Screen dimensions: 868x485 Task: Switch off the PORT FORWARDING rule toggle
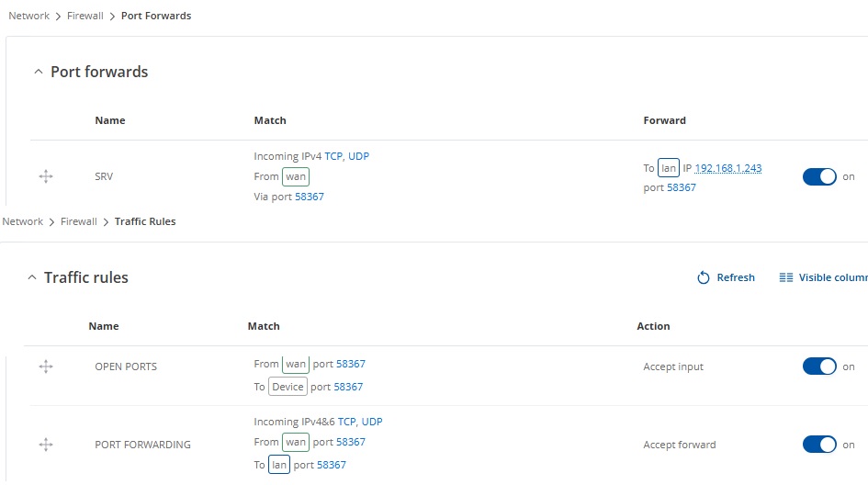click(819, 445)
